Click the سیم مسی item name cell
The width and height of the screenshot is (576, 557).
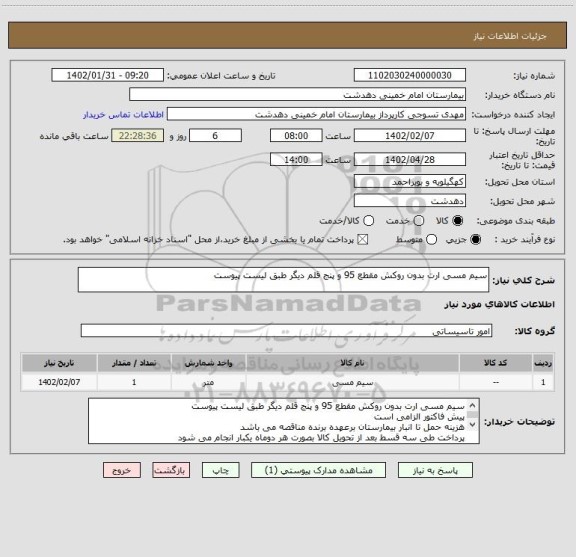[x=352, y=382]
